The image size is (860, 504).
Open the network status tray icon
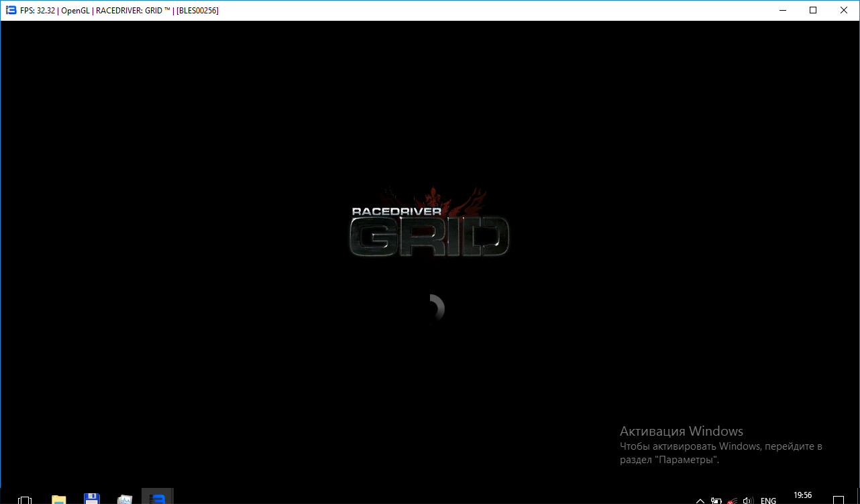click(733, 501)
